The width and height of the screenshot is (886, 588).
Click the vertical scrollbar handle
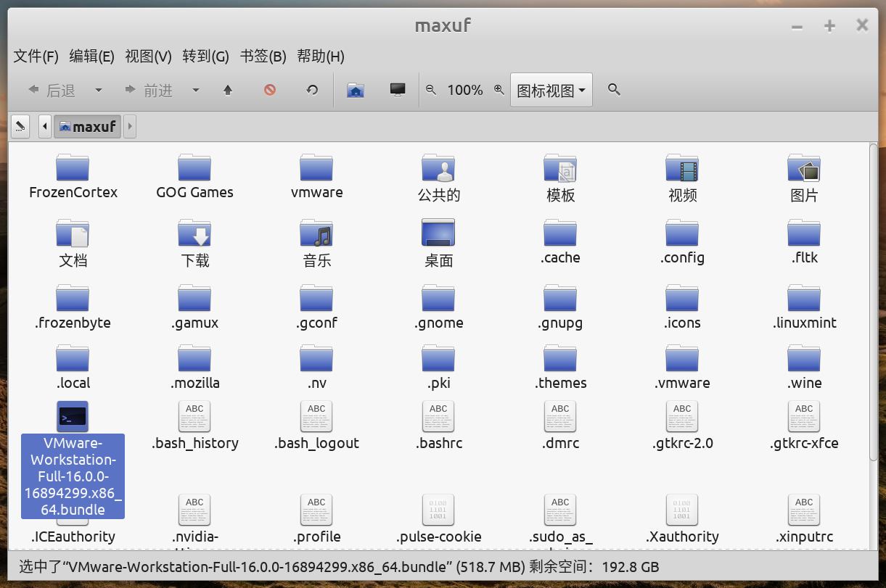(874, 301)
